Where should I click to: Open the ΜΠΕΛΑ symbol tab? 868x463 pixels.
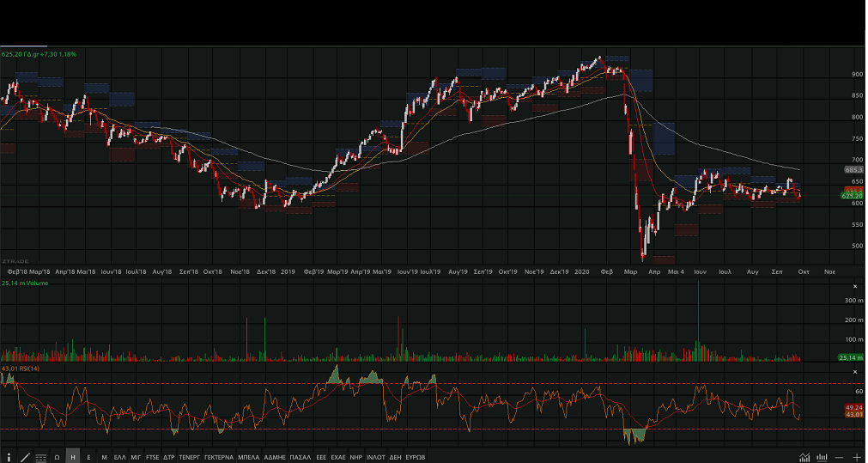point(249,457)
